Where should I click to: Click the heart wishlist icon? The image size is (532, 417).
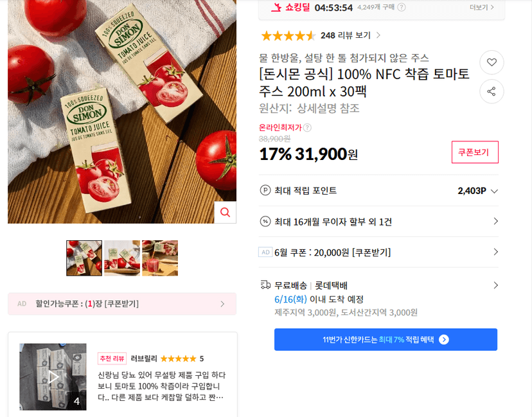point(492,62)
